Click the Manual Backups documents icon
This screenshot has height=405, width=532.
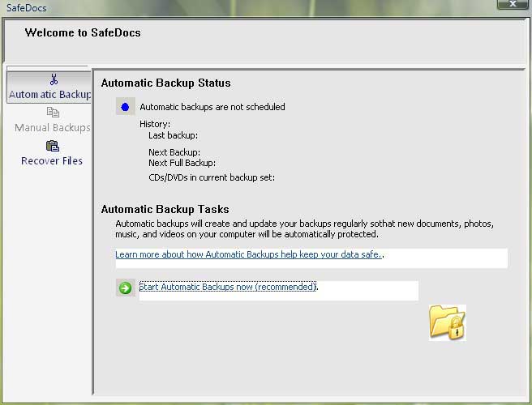click(x=53, y=112)
